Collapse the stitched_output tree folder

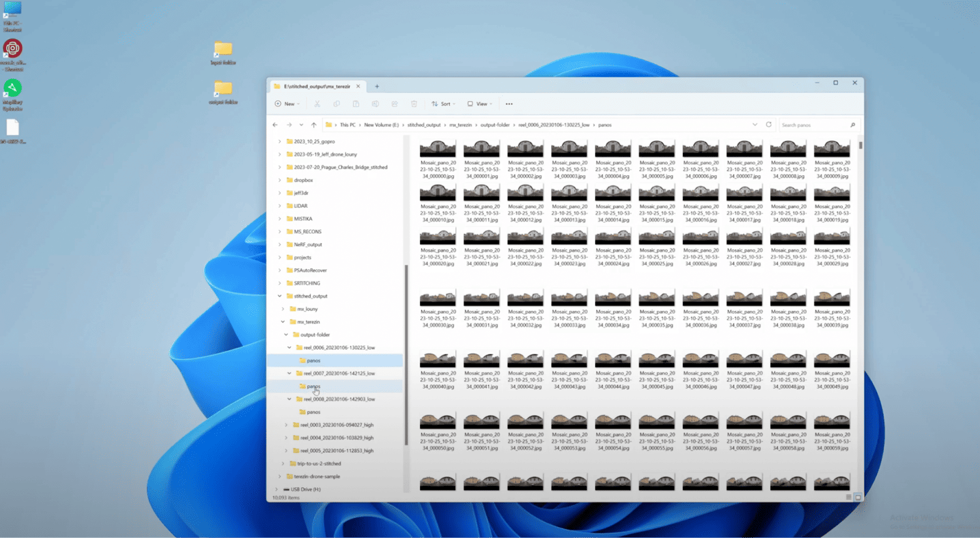tap(280, 296)
